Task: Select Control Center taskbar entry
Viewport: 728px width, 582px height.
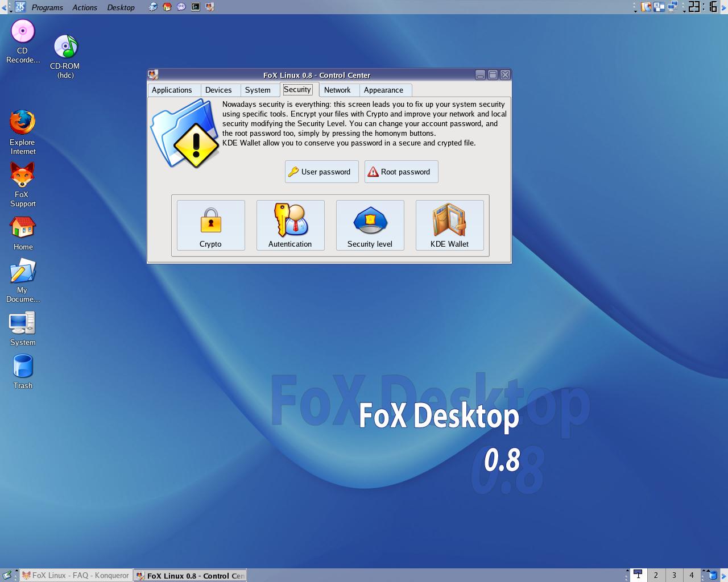Action: (x=190, y=575)
